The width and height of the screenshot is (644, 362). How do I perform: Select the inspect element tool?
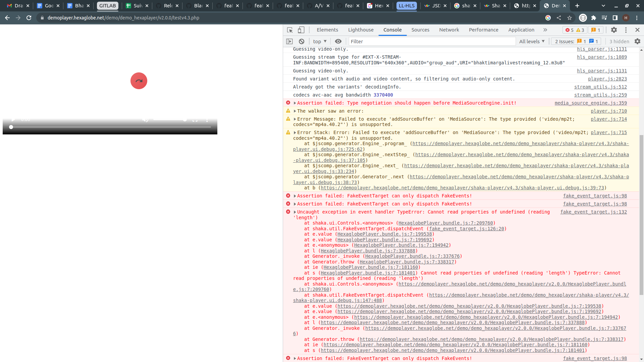click(x=289, y=30)
